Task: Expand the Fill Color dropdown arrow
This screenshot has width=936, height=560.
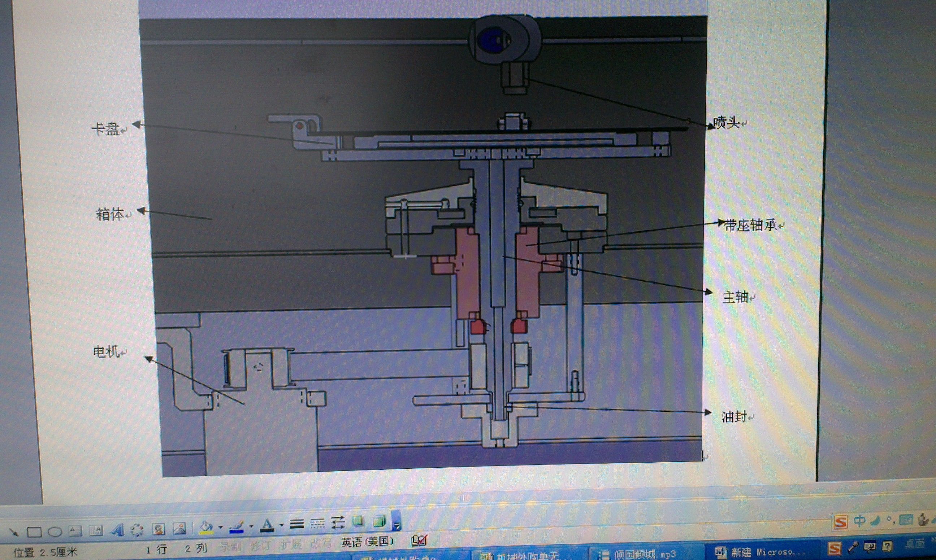Action: 221,527
